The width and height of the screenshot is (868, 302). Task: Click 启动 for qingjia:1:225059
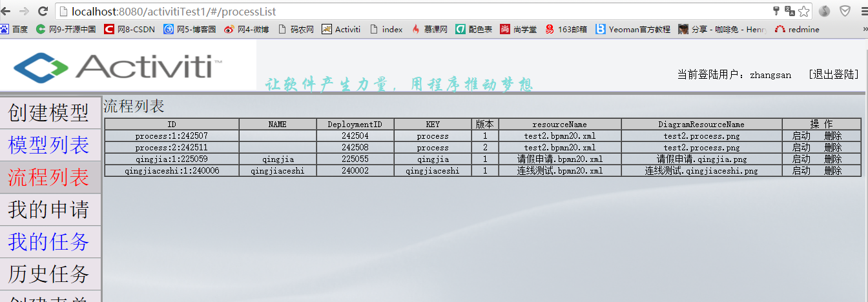pos(801,159)
